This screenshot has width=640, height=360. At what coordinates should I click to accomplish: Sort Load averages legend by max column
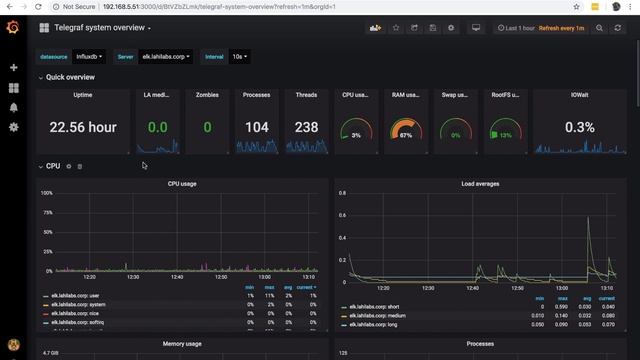click(562, 298)
